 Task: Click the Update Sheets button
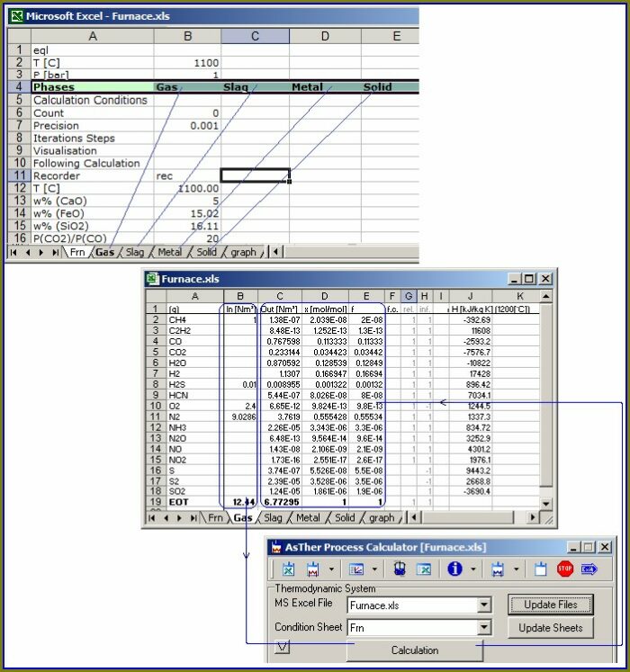[x=551, y=628]
